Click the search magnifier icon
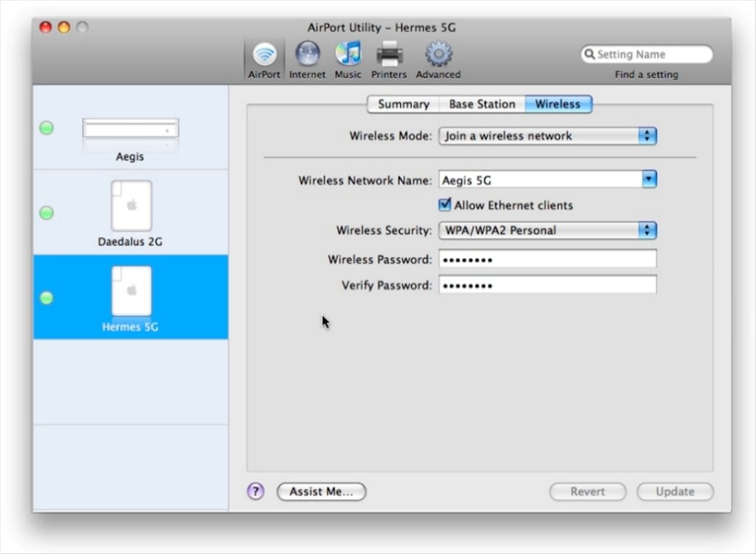The image size is (756, 554). point(589,54)
